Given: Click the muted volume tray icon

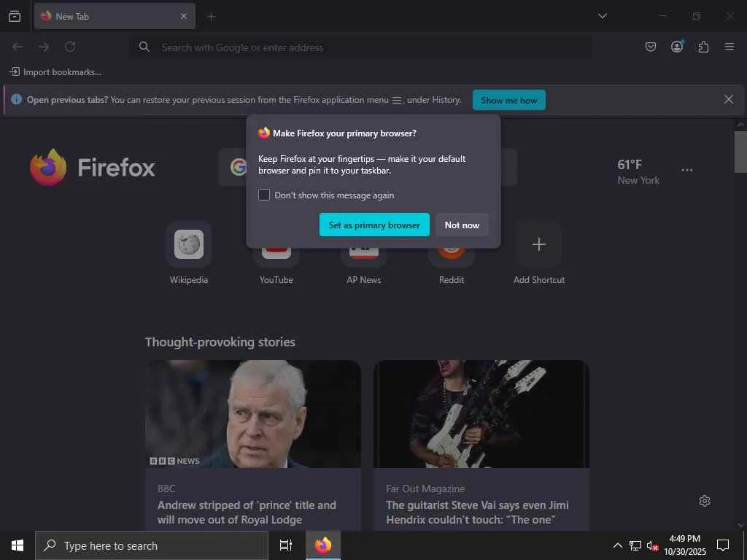Looking at the screenshot, I should tap(652, 546).
